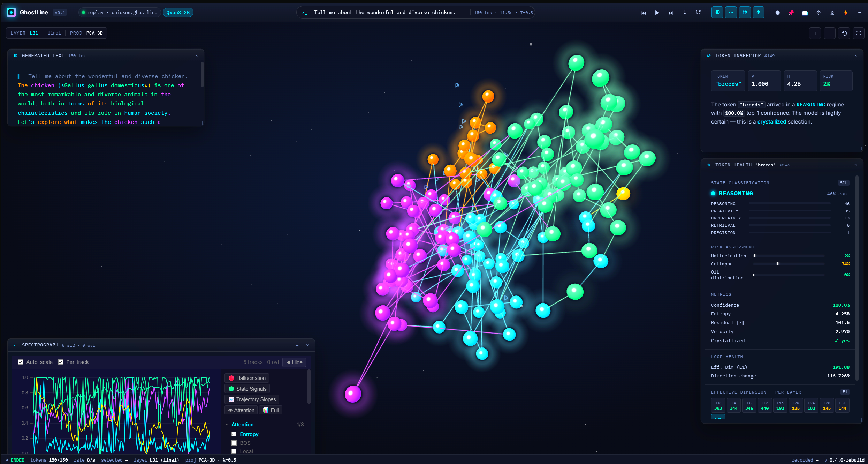The height and width of the screenshot is (464, 868).
Task: Open the LAYER L31 selector
Action: pyautogui.click(x=36, y=33)
